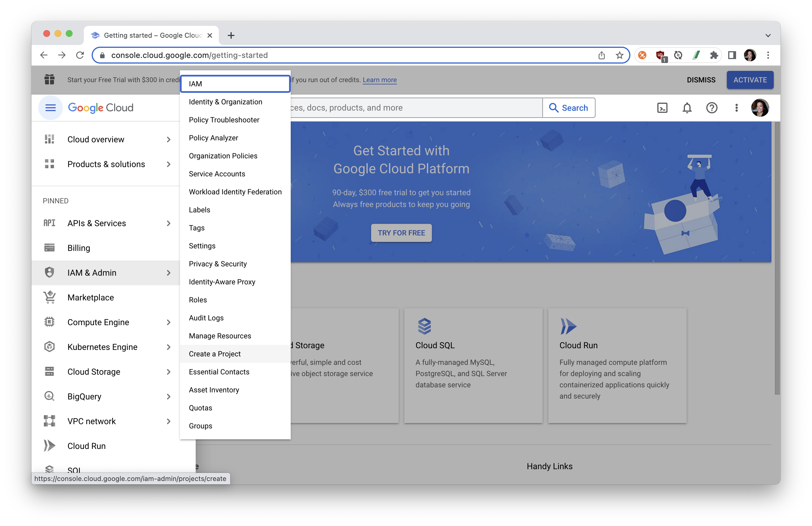Click the Products & solutions grid icon
This screenshot has height=526, width=812.
[49, 164]
